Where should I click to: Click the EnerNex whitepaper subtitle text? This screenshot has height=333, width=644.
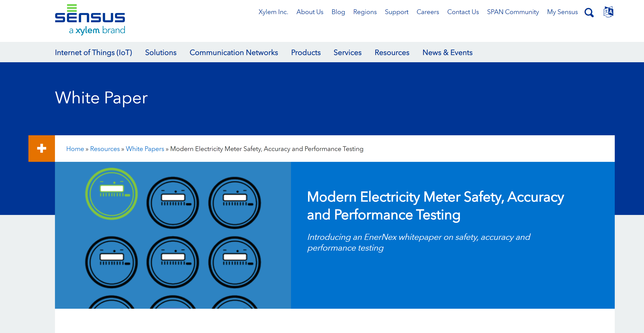point(419,242)
